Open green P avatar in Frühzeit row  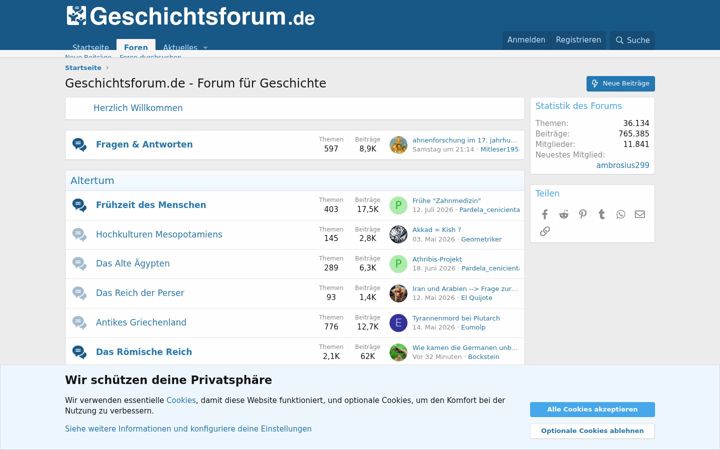[398, 205]
